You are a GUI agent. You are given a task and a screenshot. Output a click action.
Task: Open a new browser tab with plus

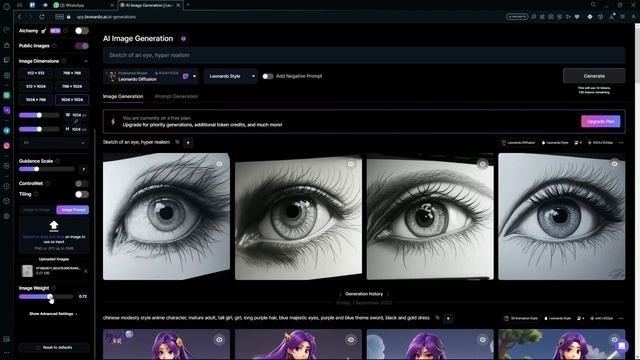(x=188, y=5)
